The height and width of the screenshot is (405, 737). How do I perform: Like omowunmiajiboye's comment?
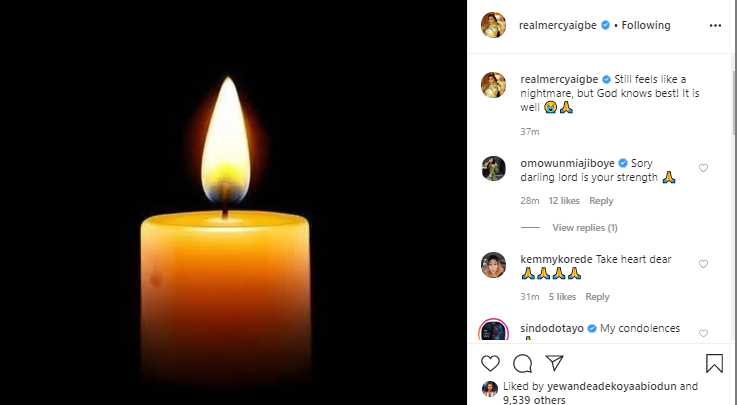click(x=703, y=168)
